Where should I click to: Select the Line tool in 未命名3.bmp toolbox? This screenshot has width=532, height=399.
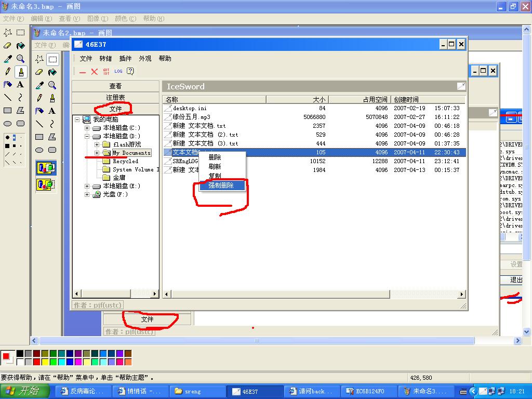coord(7,97)
